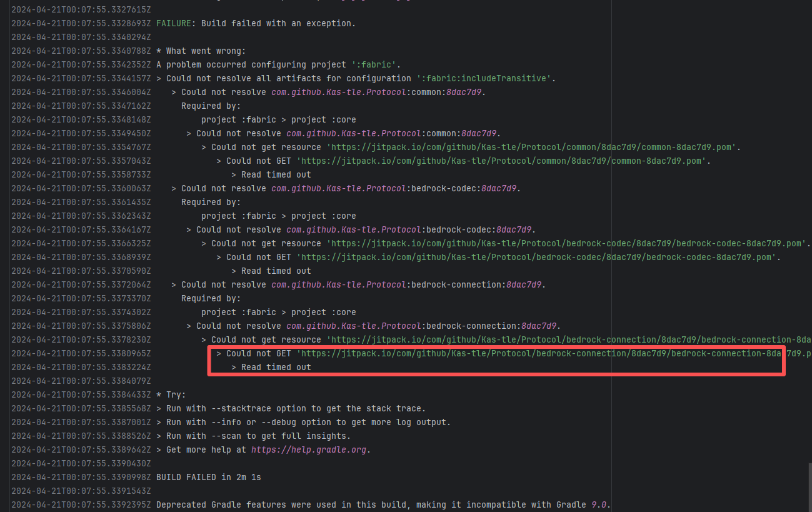Click the '* Try:' heading line
The image size is (812, 512).
click(x=171, y=395)
